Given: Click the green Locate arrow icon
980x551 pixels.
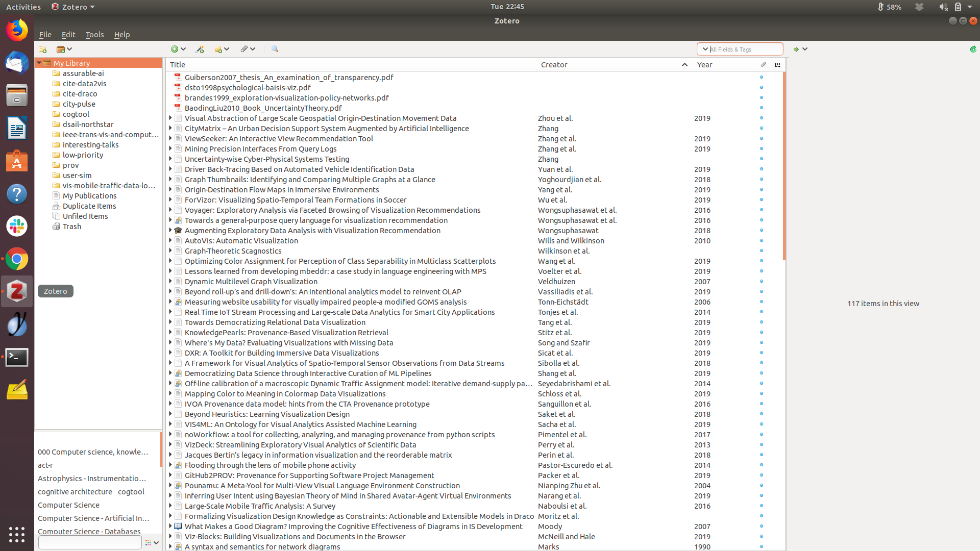Looking at the screenshot, I should tap(796, 49).
